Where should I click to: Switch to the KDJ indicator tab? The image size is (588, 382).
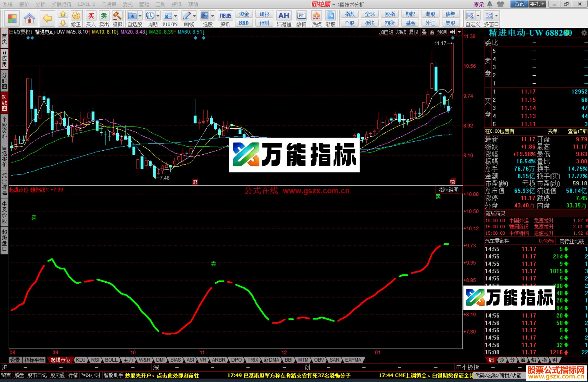tap(81, 360)
